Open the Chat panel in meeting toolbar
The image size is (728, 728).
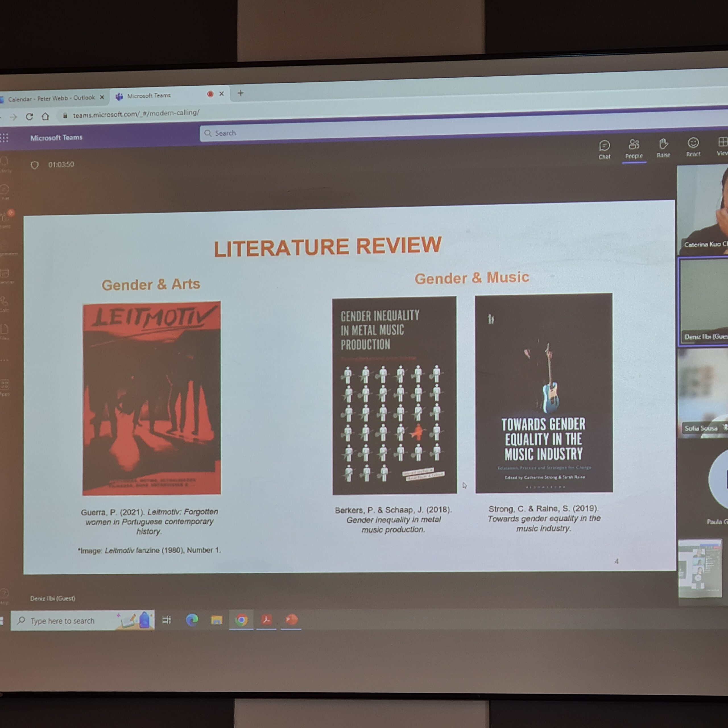(604, 149)
